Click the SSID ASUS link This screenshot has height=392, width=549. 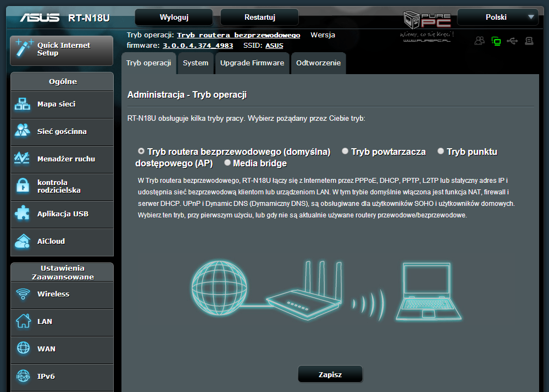tap(274, 46)
